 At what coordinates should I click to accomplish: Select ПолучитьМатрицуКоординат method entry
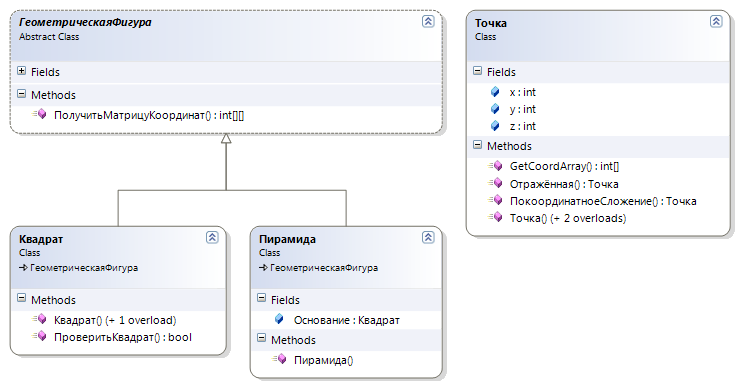149,115
